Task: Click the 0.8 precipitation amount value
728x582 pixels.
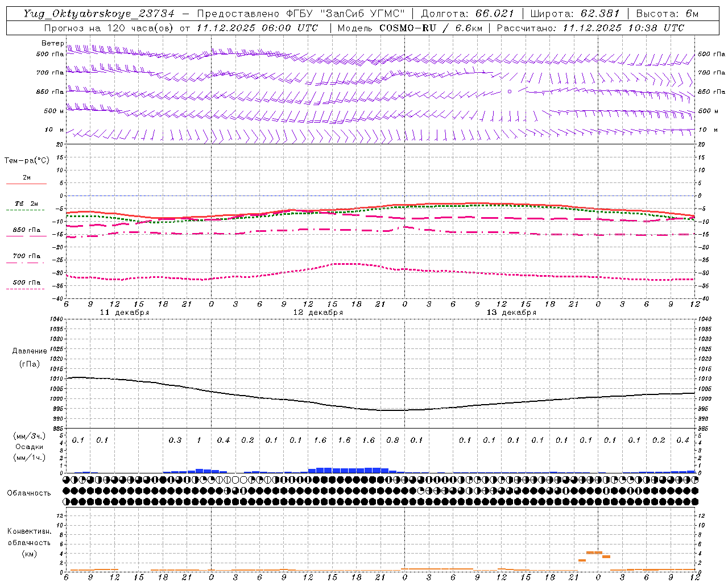Action: [x=392, y=440]
